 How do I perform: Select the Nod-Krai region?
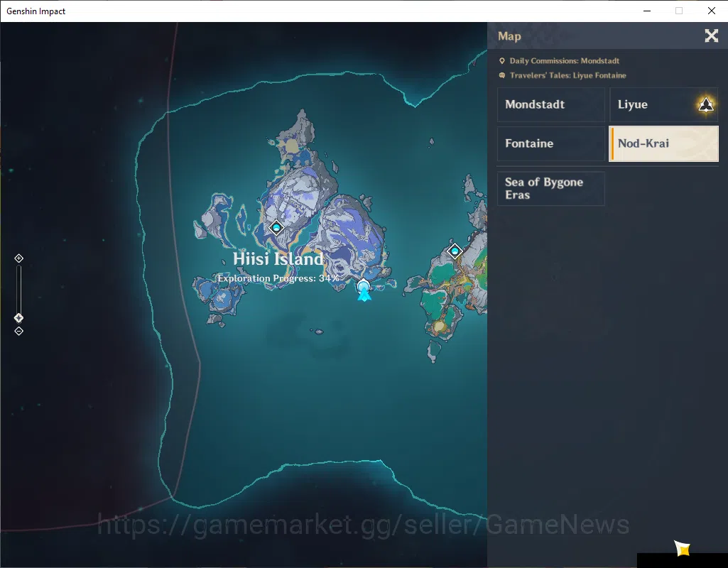(x=664, y=144)
